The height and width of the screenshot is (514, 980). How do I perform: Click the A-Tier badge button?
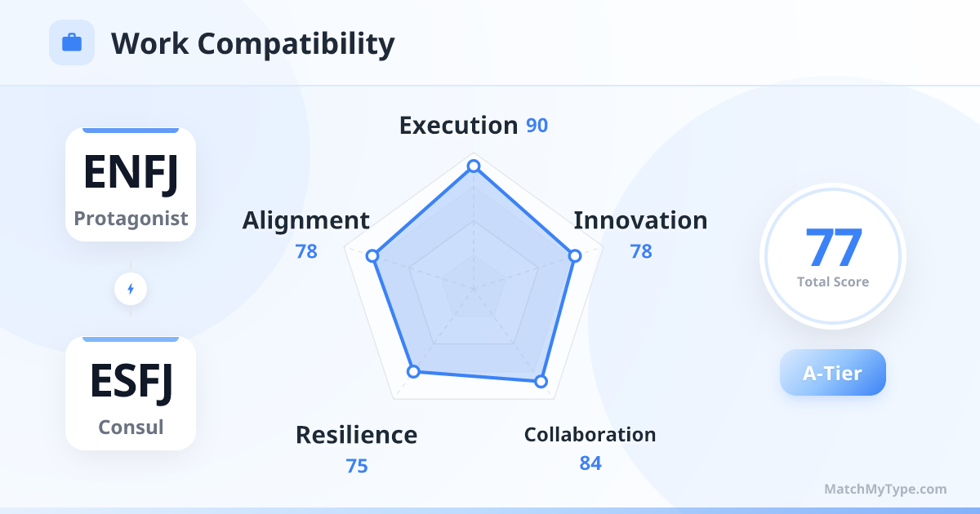coord(832,373)
